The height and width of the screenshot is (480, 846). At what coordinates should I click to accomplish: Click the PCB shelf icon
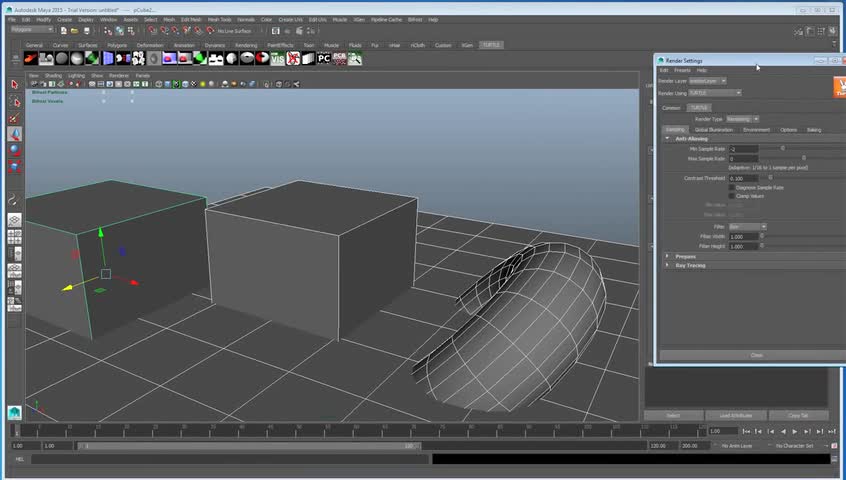339,58
